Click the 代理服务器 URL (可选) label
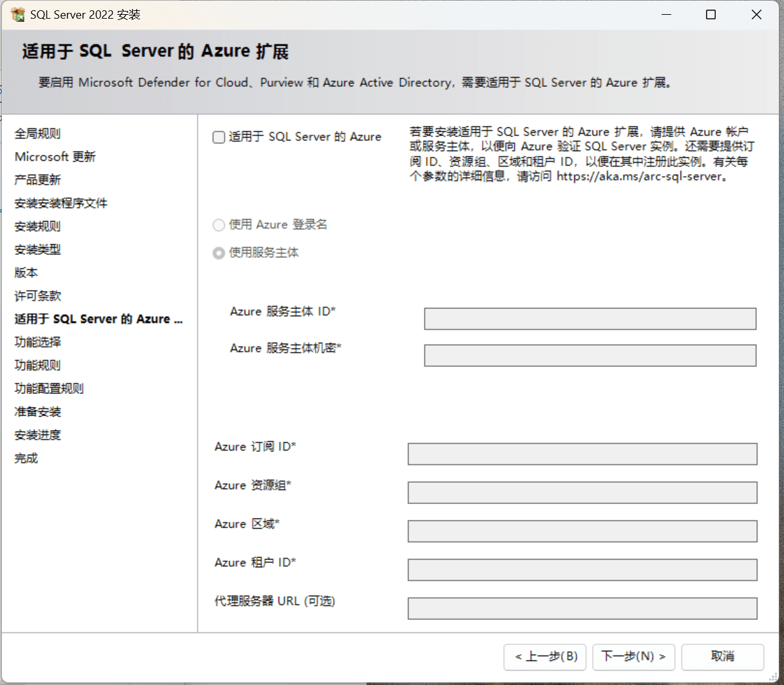 (274, 601)
